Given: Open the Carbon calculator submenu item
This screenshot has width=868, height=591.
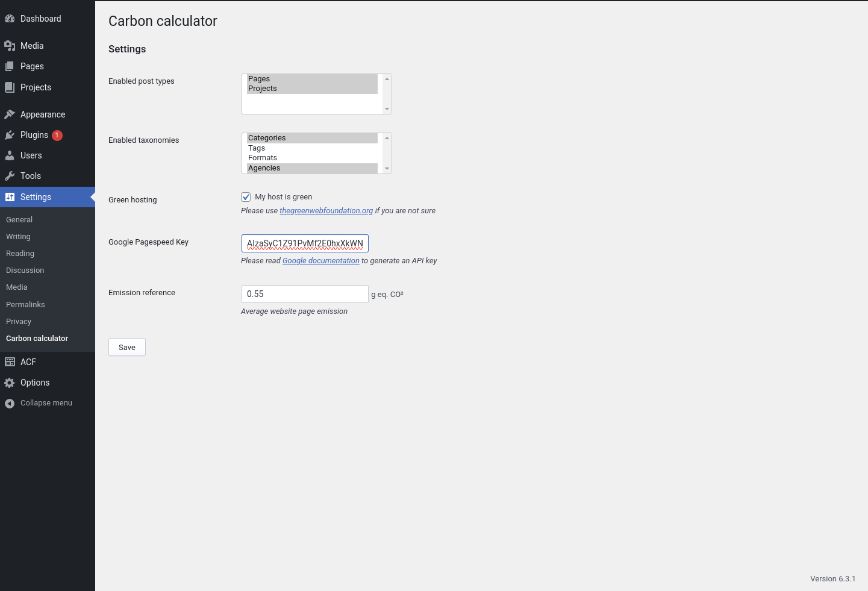Looking at the screenshot, I should point(37,339).
